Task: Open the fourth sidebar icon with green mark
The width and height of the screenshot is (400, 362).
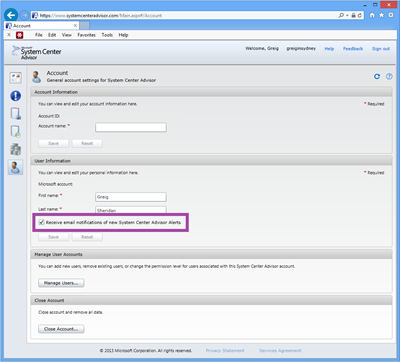Action: pos(16,131)
